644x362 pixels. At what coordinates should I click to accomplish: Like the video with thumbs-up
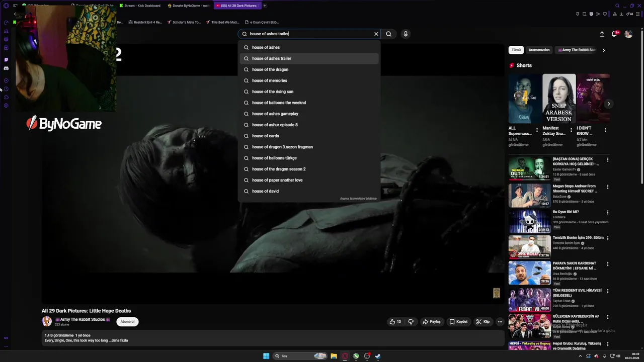(x=395, y=322)
